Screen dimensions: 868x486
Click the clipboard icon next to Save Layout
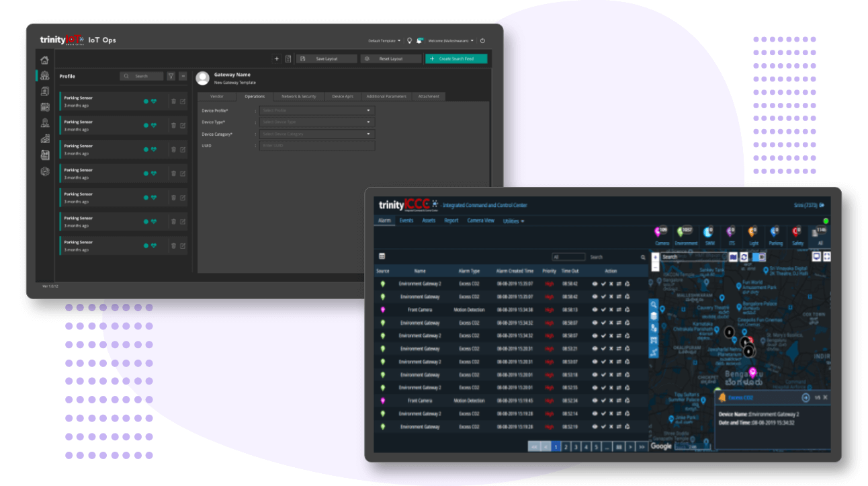tap(288, 58)
